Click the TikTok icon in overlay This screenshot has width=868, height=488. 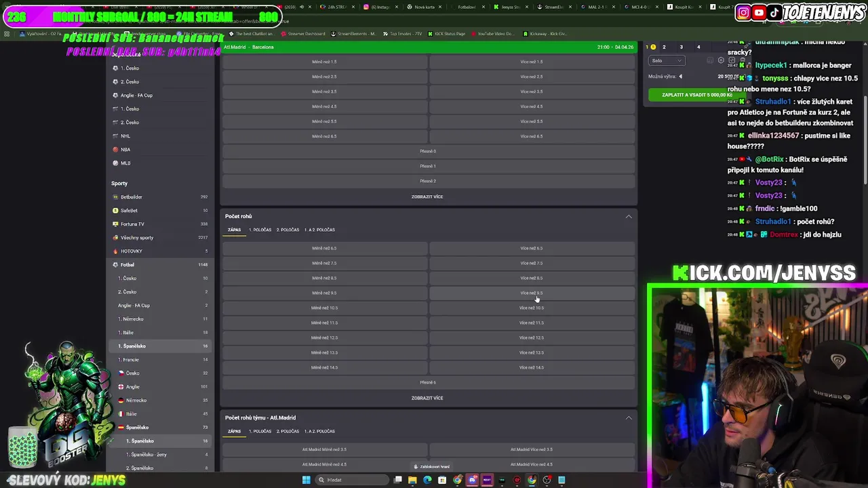[x=774, y=12]
